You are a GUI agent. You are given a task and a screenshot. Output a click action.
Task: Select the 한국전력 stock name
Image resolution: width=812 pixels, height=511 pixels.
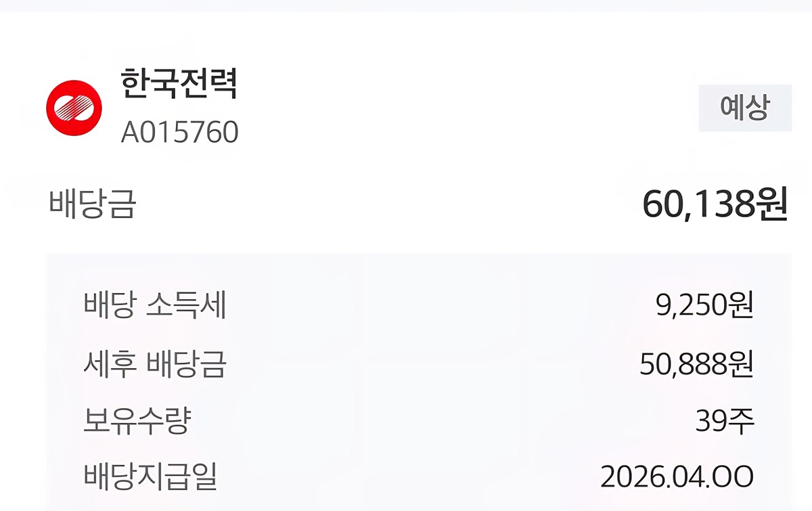point(179,84)
